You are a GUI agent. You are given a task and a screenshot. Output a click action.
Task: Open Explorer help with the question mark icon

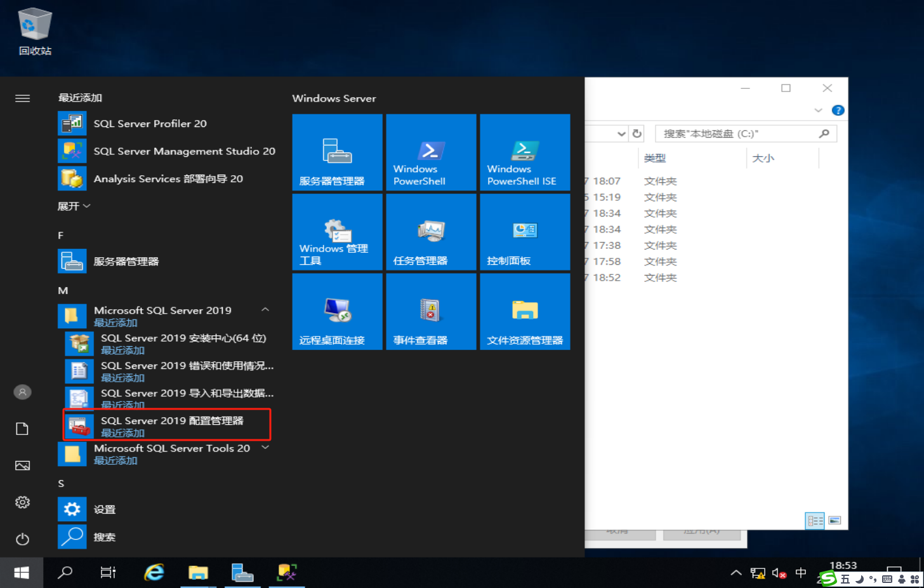tap(838, 110)
